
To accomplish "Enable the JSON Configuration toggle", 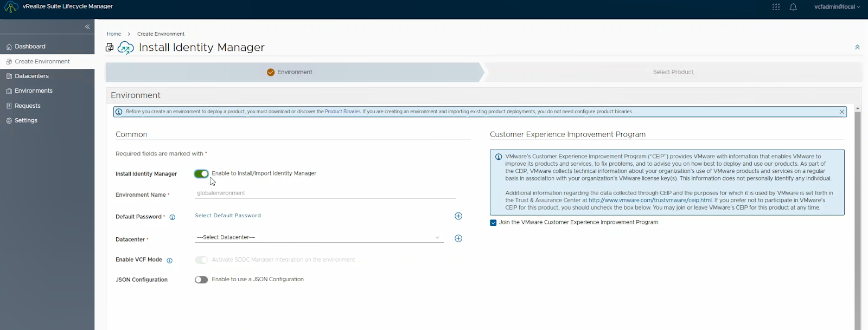I will click(201, 280).
